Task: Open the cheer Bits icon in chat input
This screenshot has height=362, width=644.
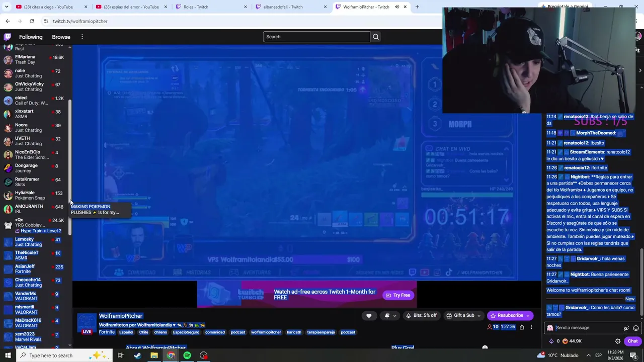Action: click(x=626, y=328)
